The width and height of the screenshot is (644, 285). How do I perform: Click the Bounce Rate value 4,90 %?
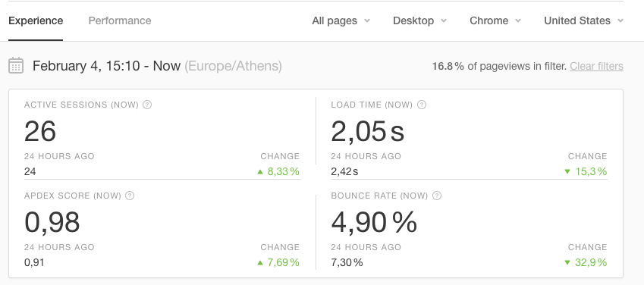[374, 222]
